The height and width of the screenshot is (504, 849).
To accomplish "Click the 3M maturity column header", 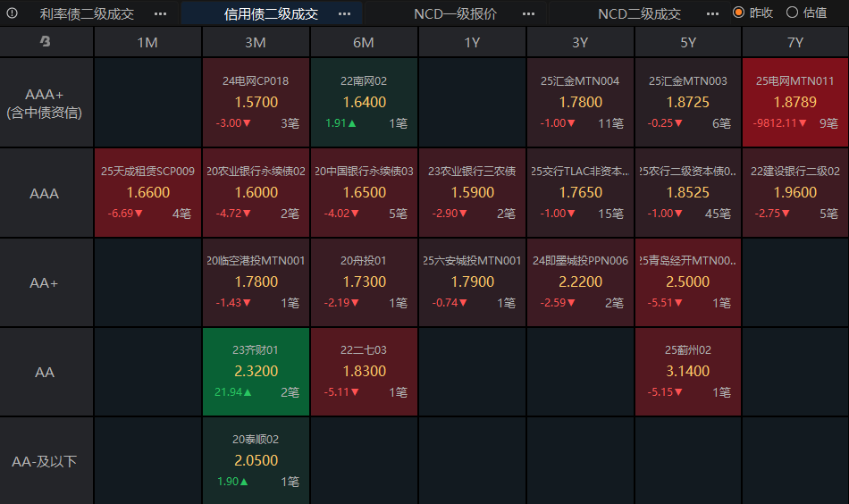I will coord(256,42).
